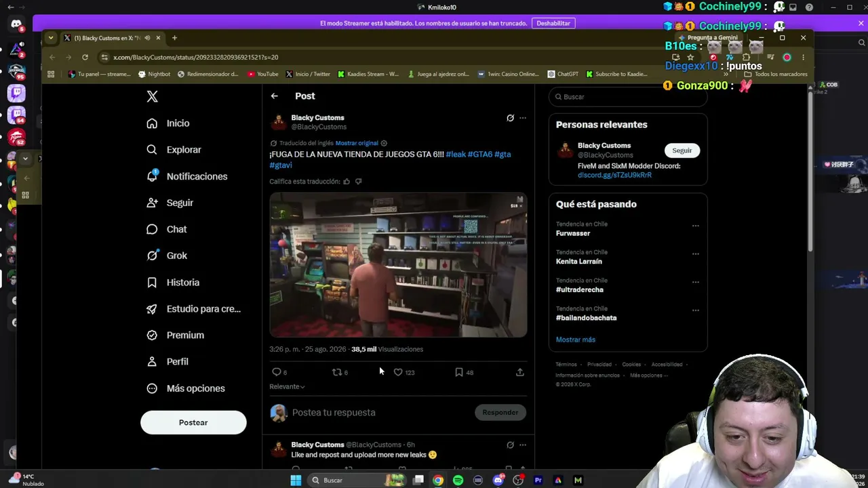Viewport: 868px width, 488px height.
Task: Repost the Blacky Customs post
Action: 340,372
